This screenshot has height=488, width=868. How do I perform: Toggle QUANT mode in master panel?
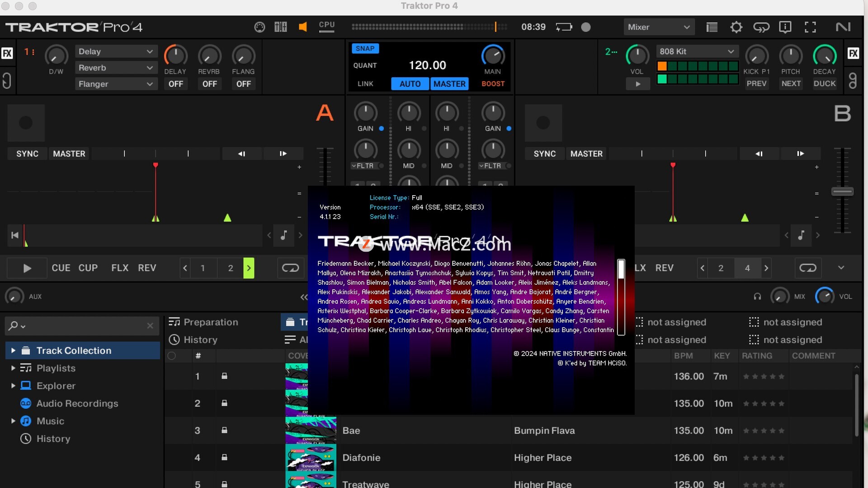(365, 66)
